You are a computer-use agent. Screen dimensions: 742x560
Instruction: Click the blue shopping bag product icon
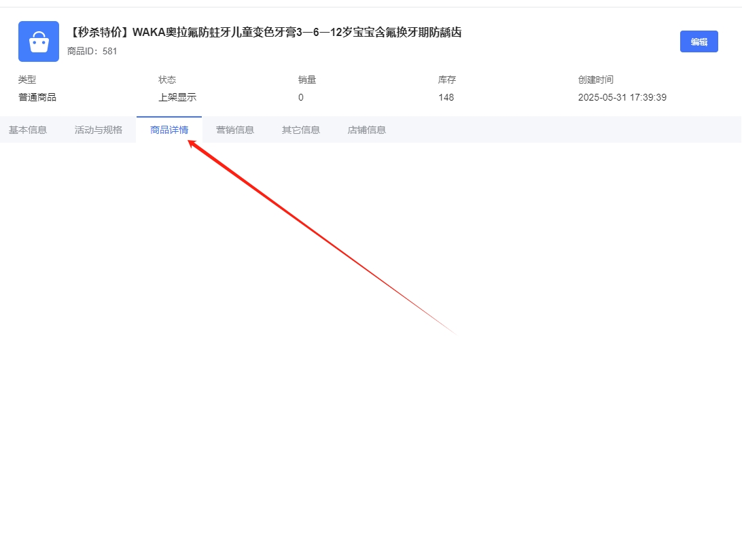(39, 41)
